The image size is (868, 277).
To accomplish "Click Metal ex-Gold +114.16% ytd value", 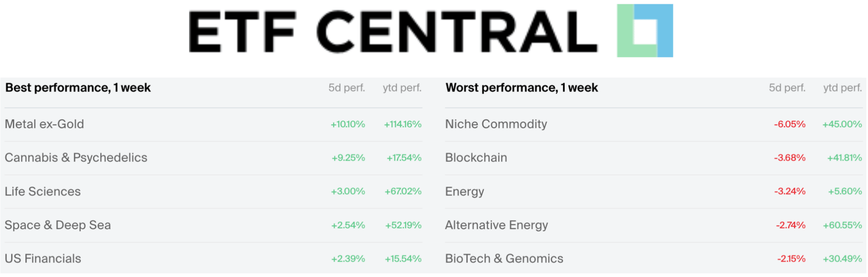I will coord(402,124).
